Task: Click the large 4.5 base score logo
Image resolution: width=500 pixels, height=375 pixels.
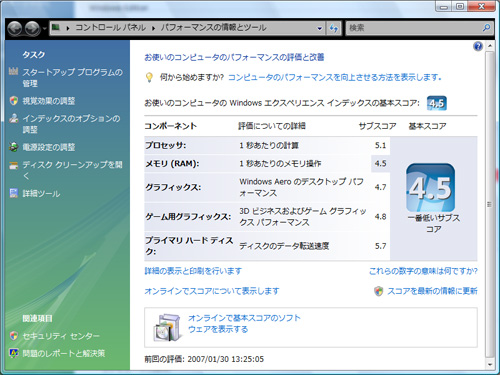Action: point(431,188)
